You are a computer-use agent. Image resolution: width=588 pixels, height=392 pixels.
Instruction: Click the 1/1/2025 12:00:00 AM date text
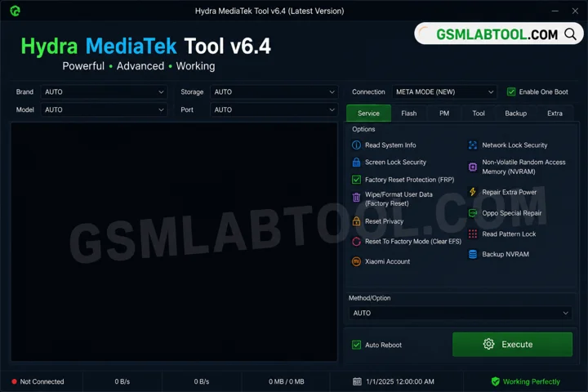(400, 381)
